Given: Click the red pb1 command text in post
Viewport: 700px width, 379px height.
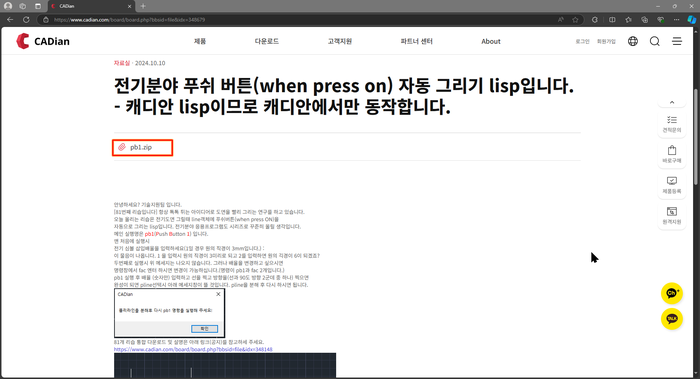Looking at the screenshot, I should 149,234.
